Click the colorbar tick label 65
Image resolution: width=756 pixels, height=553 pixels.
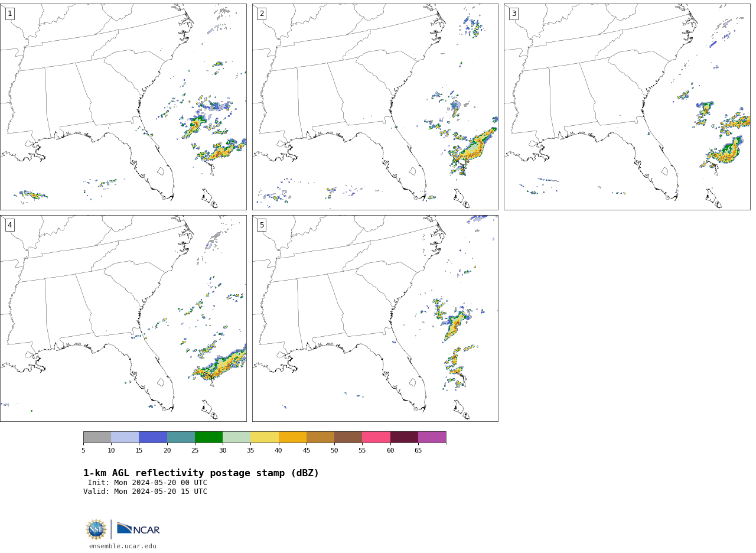(x=418, y=450)
